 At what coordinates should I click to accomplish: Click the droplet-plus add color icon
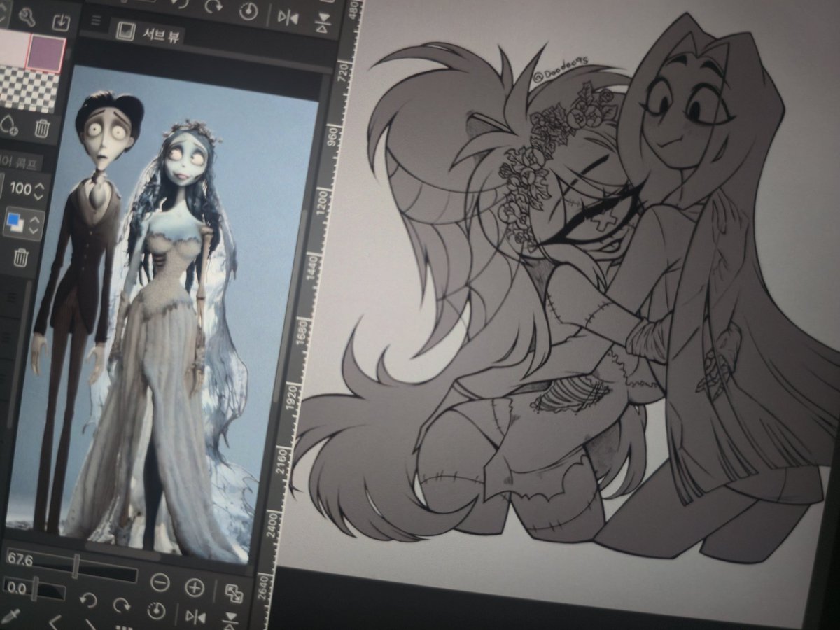[x=9, y=125]
